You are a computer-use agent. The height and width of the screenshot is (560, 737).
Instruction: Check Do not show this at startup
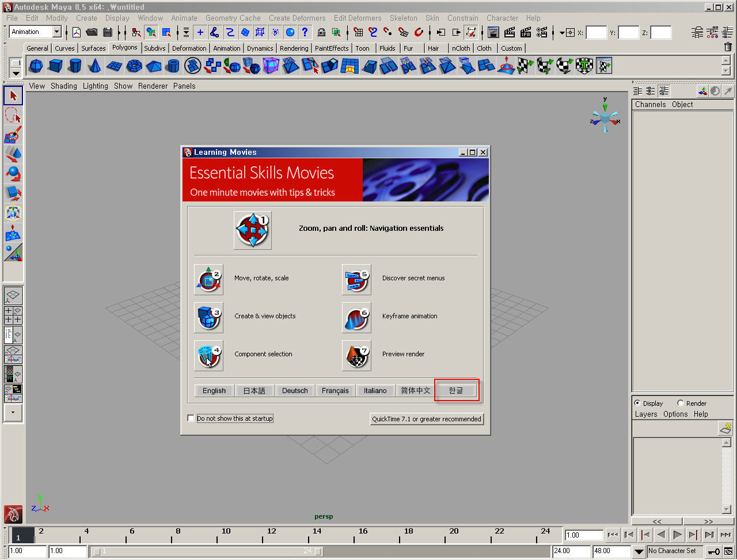click(x=191, y=418)
